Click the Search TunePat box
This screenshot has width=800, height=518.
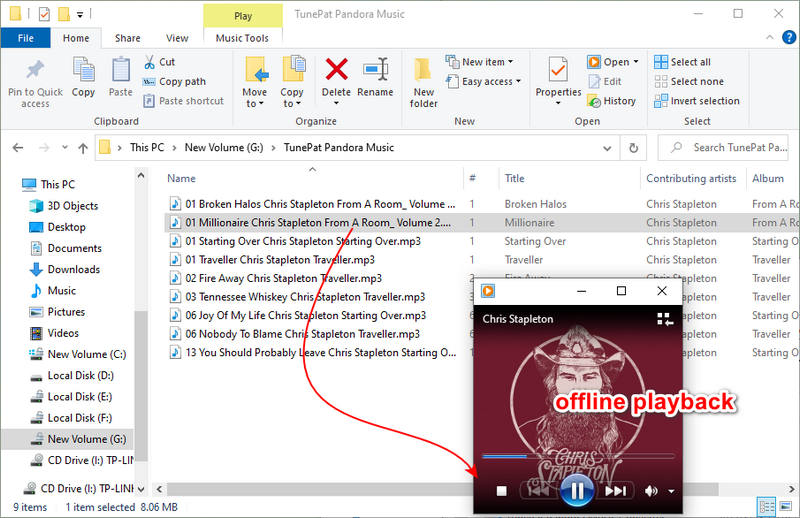click(x=723, y=148)
